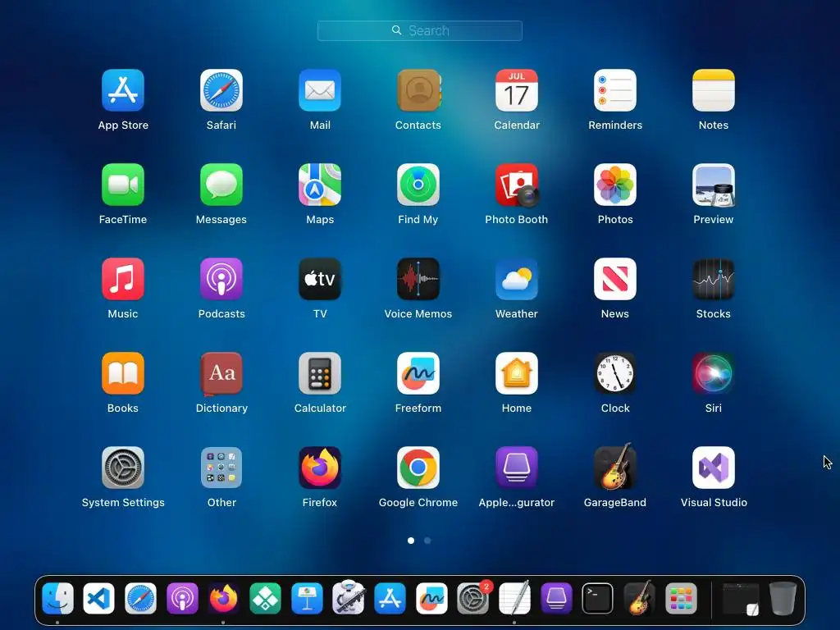Launch the Calendar app
This screenshot has width=840, height=630.
click(x=517, y=90)
